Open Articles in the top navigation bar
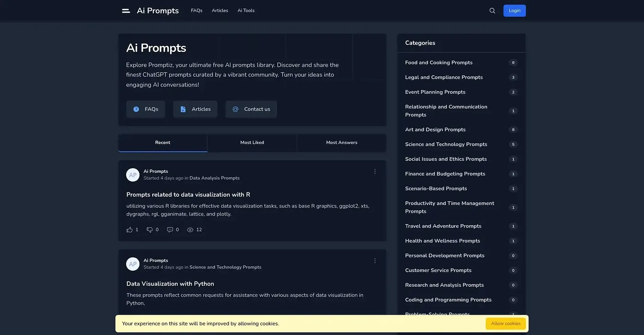 coord(220,11)
